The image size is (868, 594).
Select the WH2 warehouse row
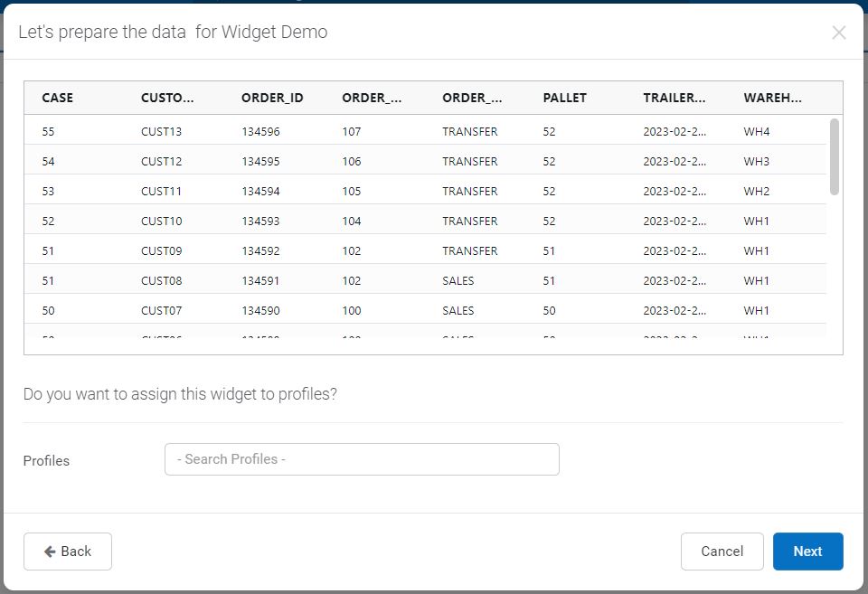pyautogui.click(x=362, y=191)
